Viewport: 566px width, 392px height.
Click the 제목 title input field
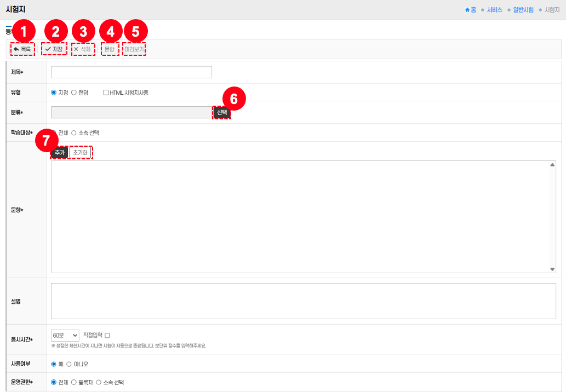pyautogui.click(x=131, y=72)
